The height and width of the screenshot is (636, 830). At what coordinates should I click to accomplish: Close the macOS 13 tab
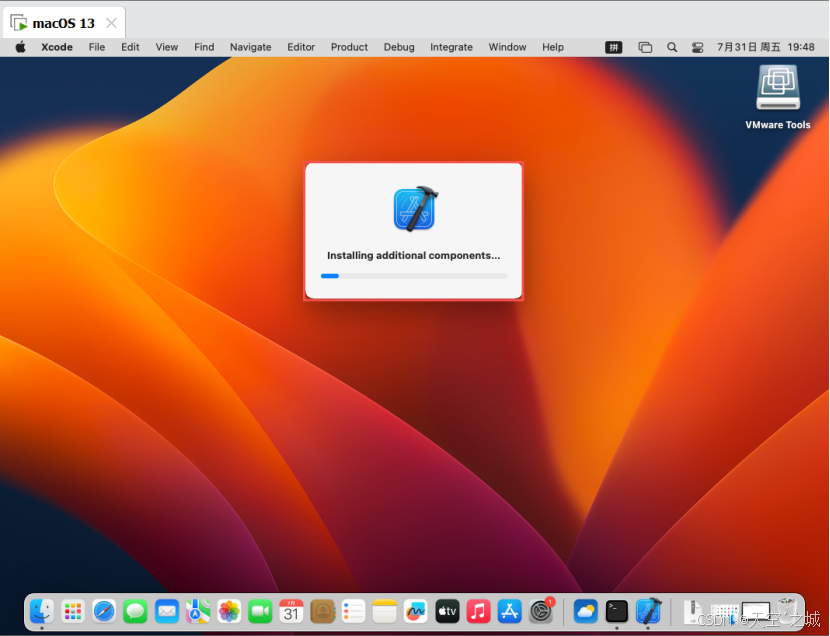click(111, 23)
